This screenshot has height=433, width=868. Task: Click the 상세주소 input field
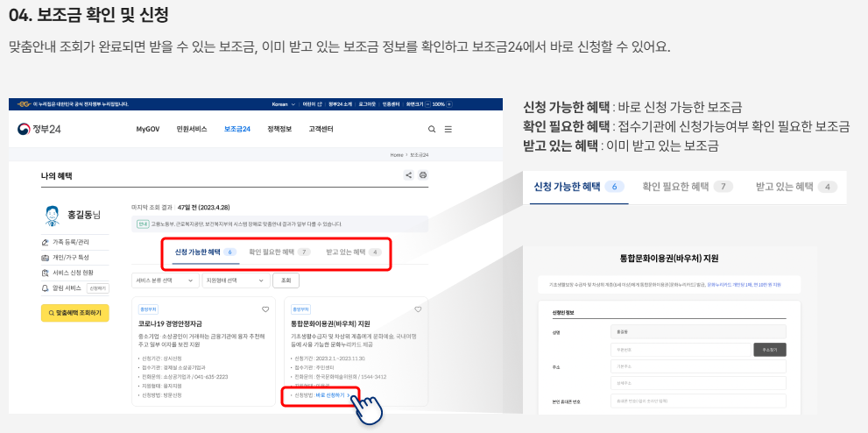[x=697, y=383]
